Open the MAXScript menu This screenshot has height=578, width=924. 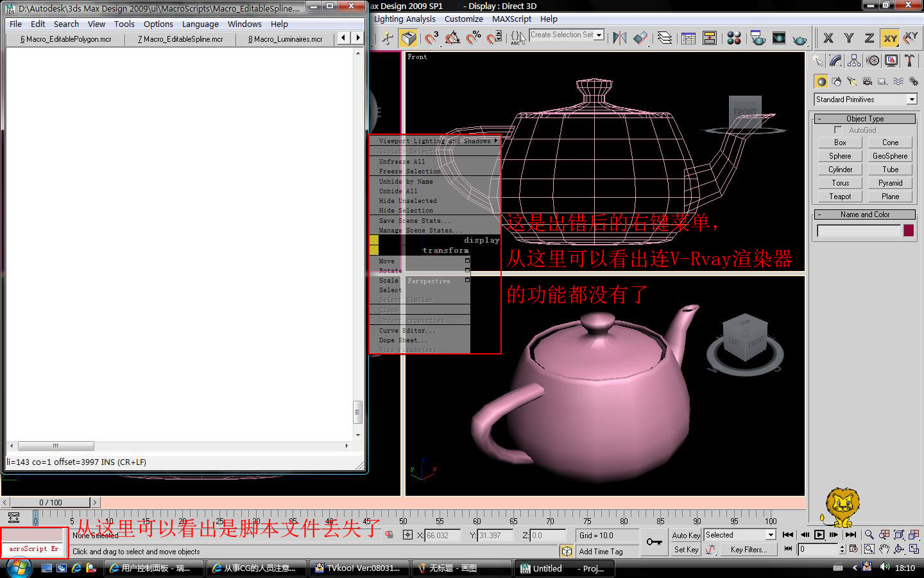coord(511,19)
